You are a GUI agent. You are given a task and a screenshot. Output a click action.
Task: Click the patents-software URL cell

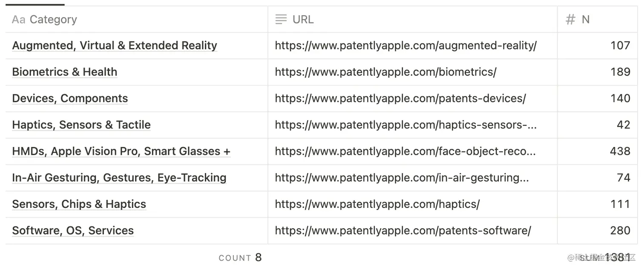pos(402,230)
